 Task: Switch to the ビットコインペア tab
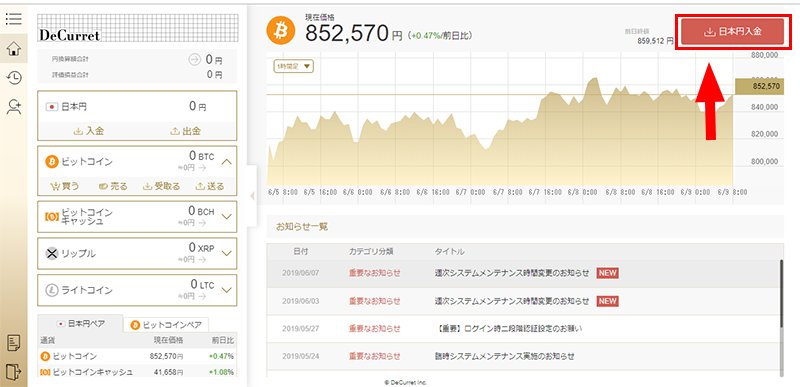point(166,324)
